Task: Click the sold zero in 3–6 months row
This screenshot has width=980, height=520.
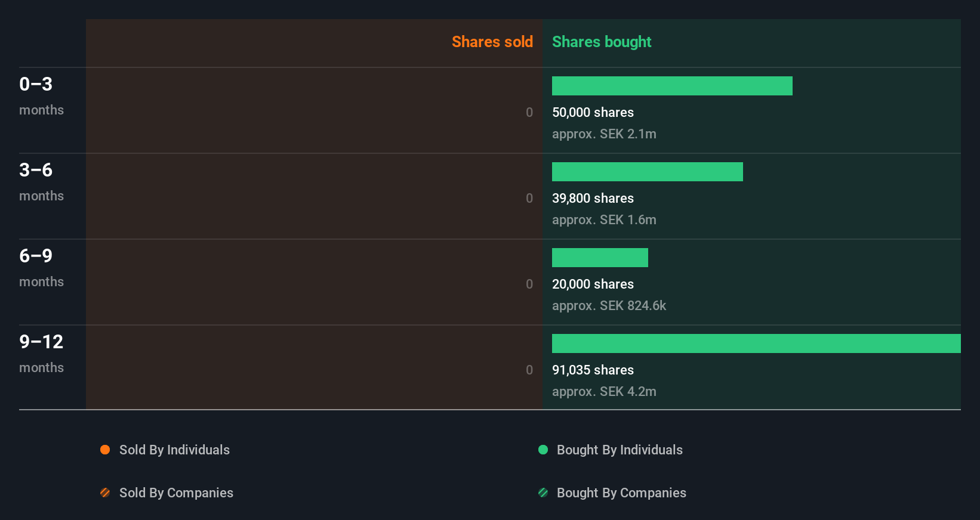Action: (529, 198)
